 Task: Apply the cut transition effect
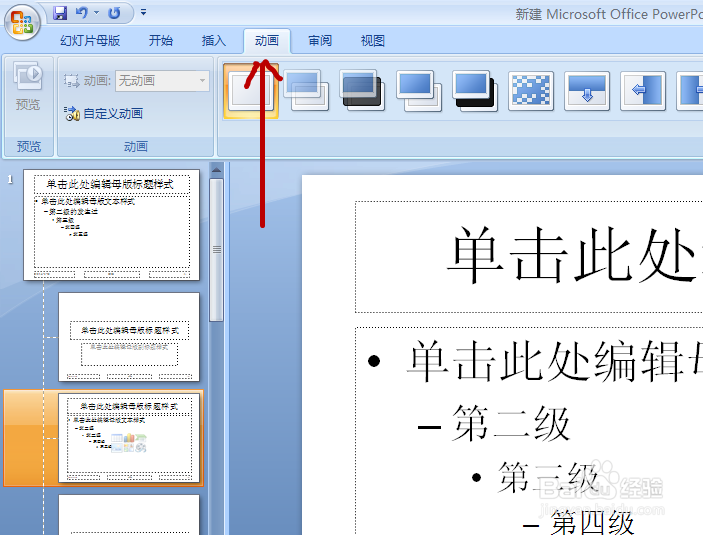click(419, 91)
